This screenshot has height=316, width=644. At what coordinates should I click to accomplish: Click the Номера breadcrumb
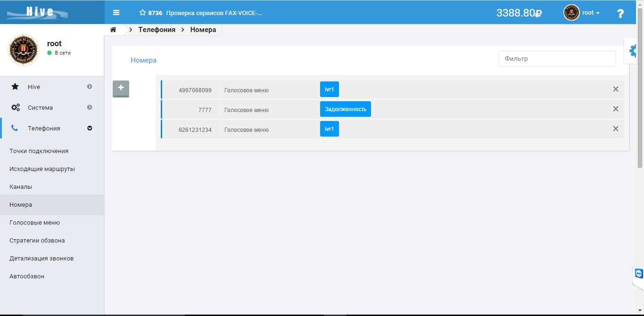coord(203,30)
